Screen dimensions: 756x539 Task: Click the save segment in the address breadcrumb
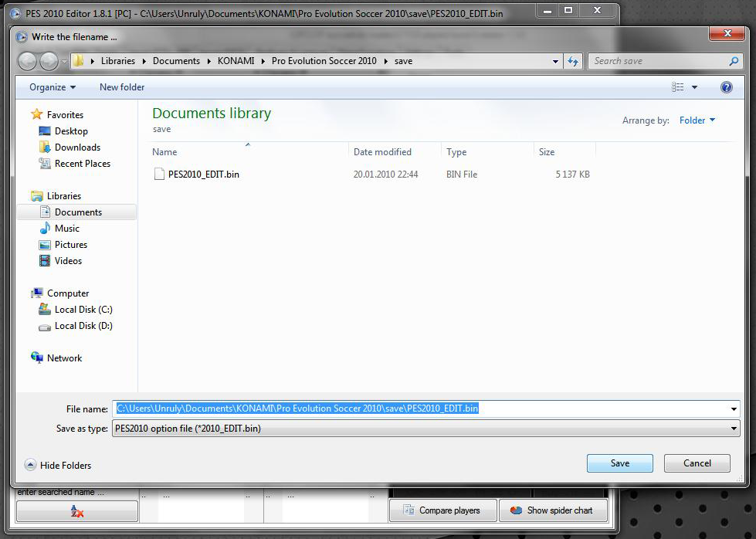tap(403, 61)
